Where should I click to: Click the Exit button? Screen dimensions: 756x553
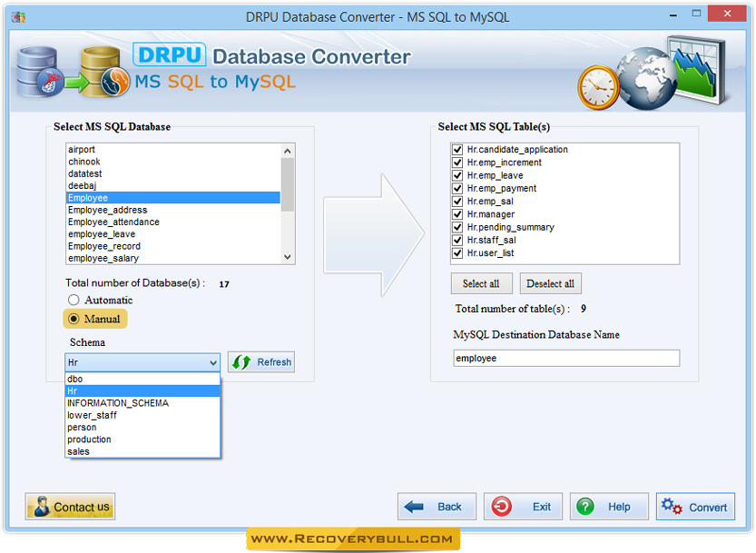point(523,507)
